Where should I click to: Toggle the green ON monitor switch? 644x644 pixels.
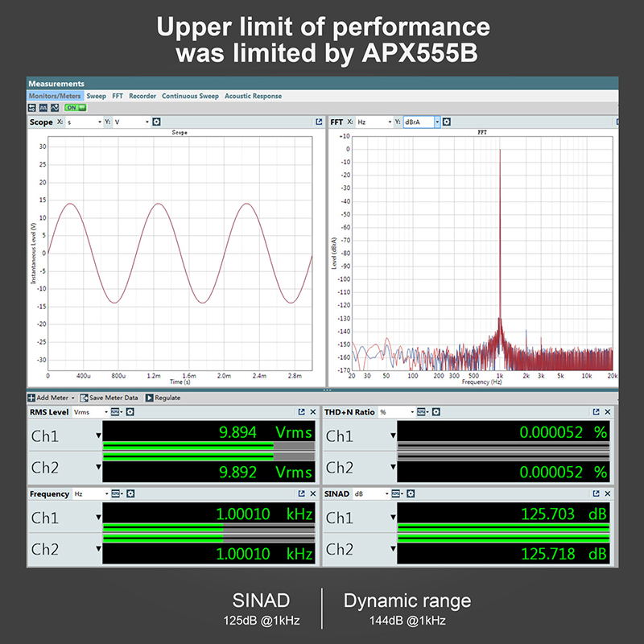click(75, 108)
